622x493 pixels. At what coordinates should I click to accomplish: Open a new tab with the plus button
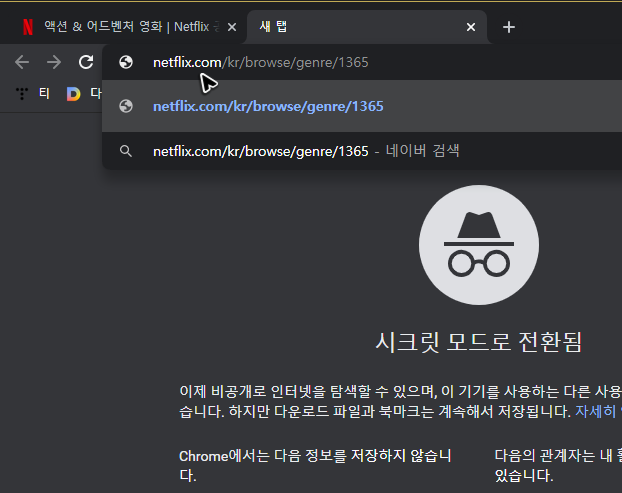click(x=509, y=27)
